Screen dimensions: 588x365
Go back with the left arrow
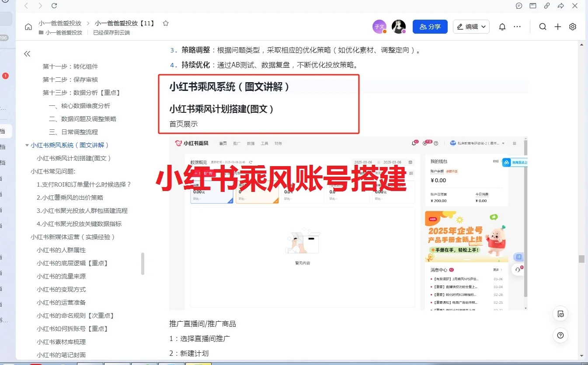coord(26,6)
